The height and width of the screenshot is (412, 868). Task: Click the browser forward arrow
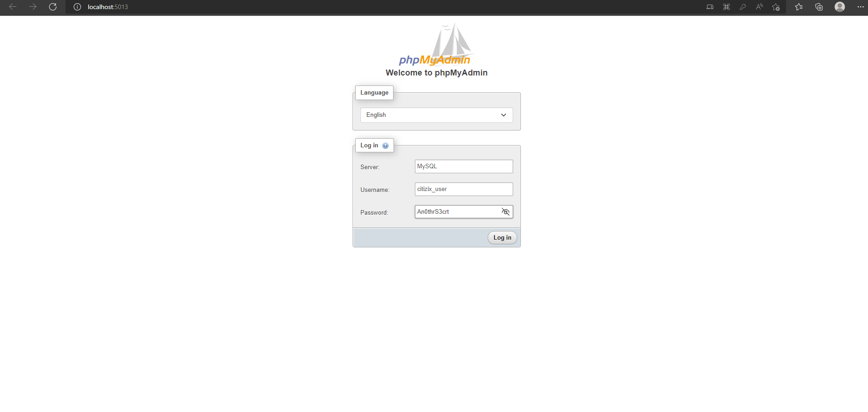click(x=33, y=7)
